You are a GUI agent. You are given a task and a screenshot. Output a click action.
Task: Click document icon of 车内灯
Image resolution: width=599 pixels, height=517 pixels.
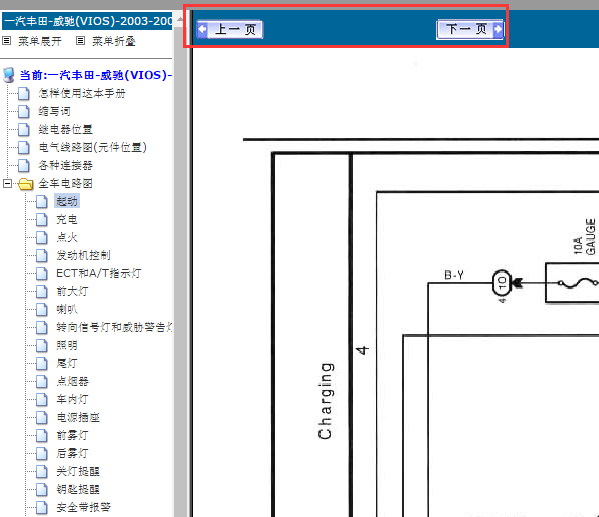42,399
